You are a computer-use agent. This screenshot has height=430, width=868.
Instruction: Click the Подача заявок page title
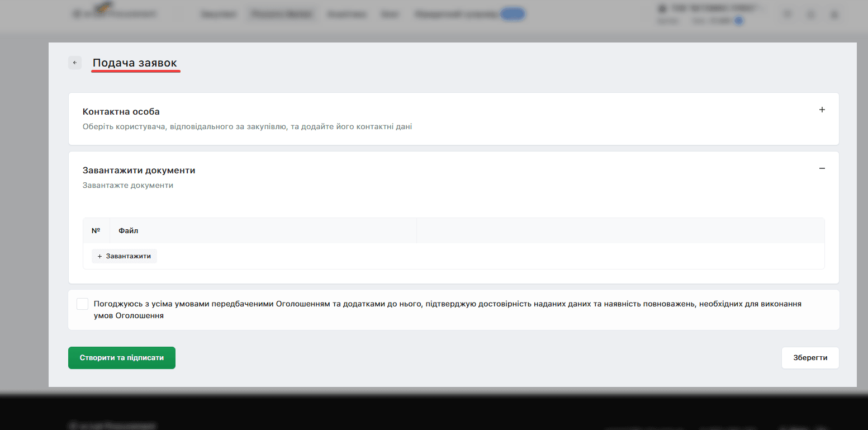(x=135, y=63)
